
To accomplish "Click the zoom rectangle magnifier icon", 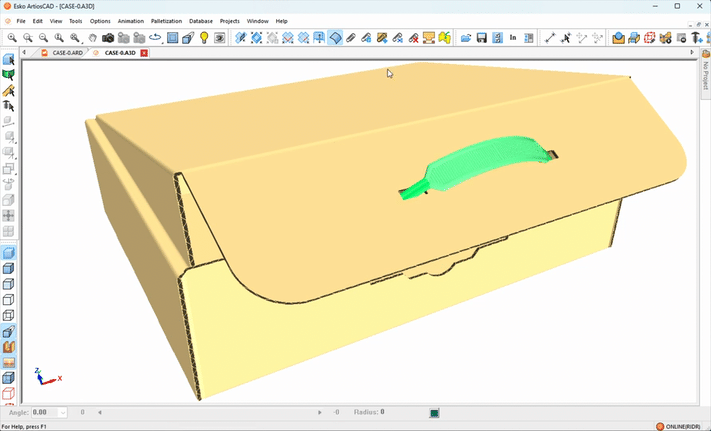I will coord(28,38).
